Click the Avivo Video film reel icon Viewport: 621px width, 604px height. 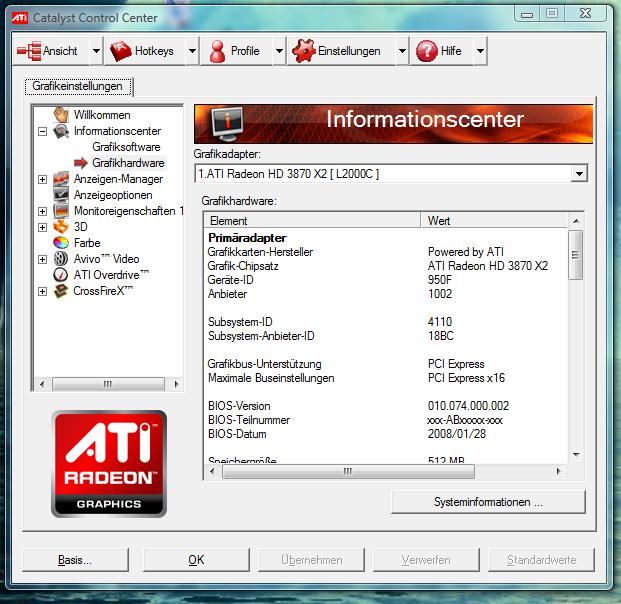coord(61,259)
